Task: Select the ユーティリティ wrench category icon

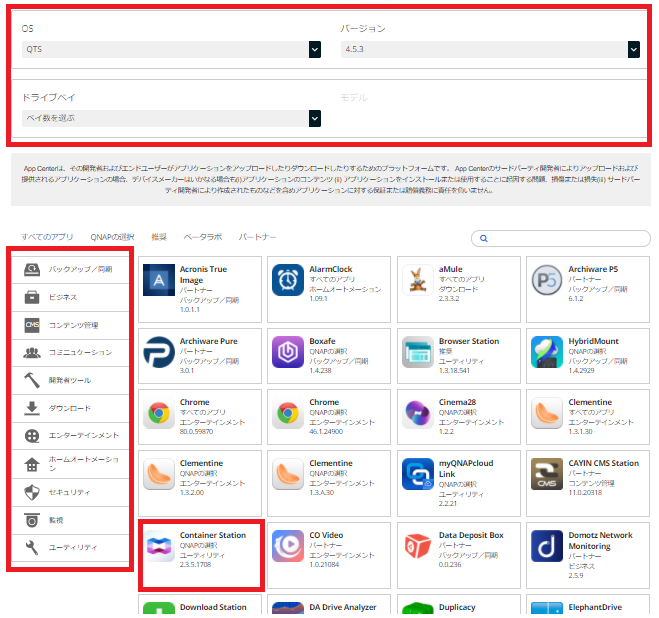Action: pyautogui.click(x=32, y=548)
